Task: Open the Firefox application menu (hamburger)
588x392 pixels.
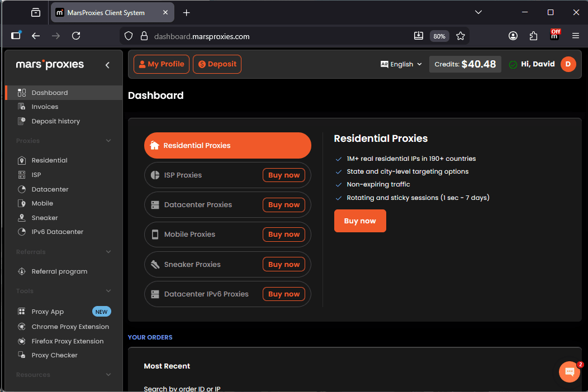Action: [576, 36]
